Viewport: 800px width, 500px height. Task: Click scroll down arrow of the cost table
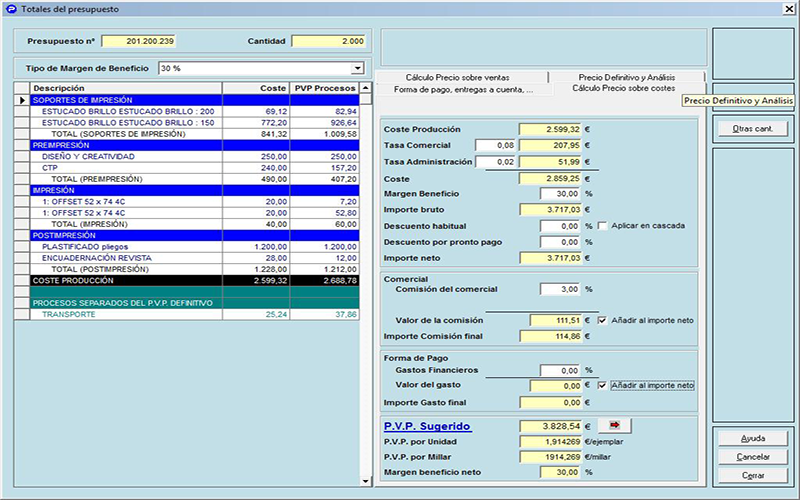[365, 481]
